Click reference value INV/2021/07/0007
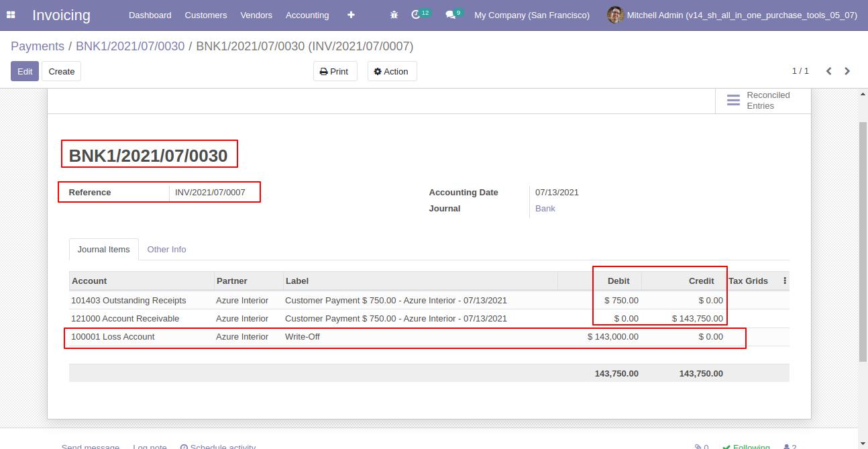 point(210,193)
